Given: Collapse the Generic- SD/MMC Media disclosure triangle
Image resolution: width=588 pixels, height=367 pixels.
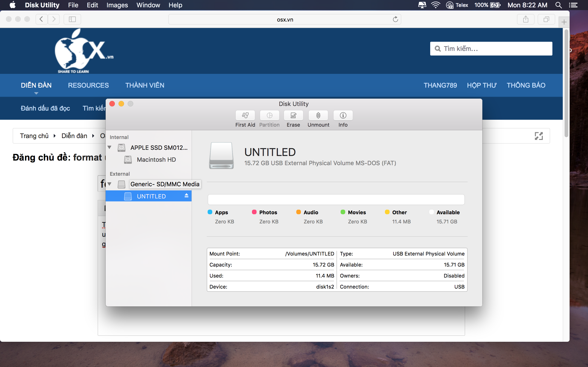Looking at the screenshot, I should click(110, 184).
